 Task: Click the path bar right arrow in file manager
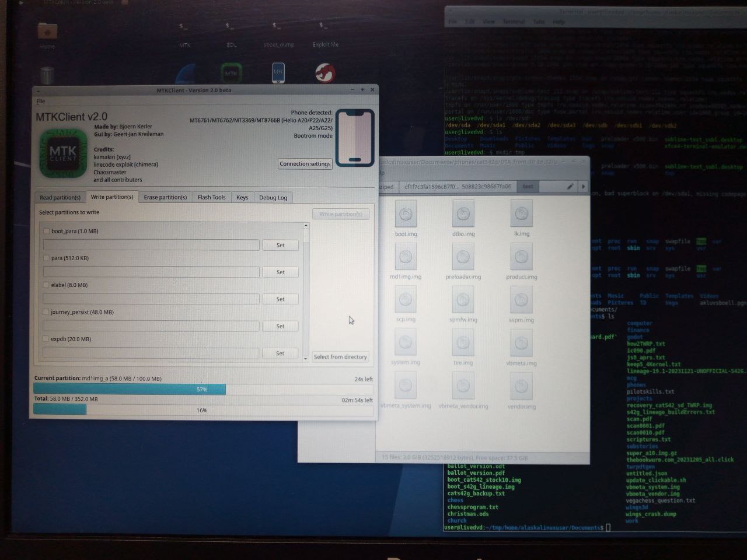click(583, 187)
